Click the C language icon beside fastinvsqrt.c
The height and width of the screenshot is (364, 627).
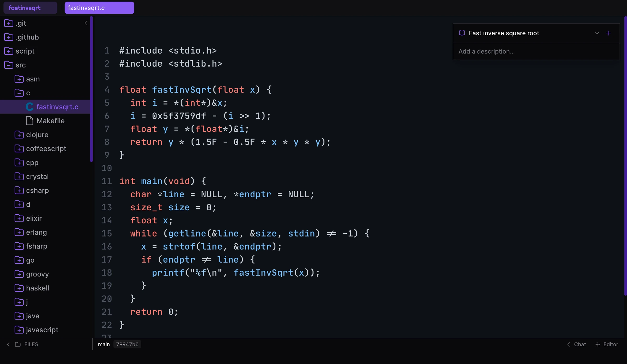pos(30,107)
